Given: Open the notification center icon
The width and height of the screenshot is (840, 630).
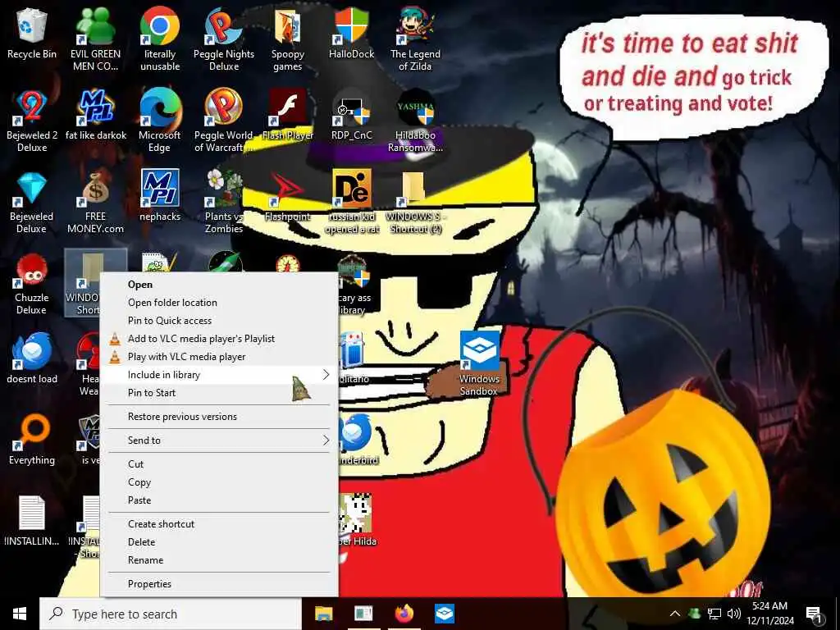Looking at the screenshot, I should coord(814,614).
